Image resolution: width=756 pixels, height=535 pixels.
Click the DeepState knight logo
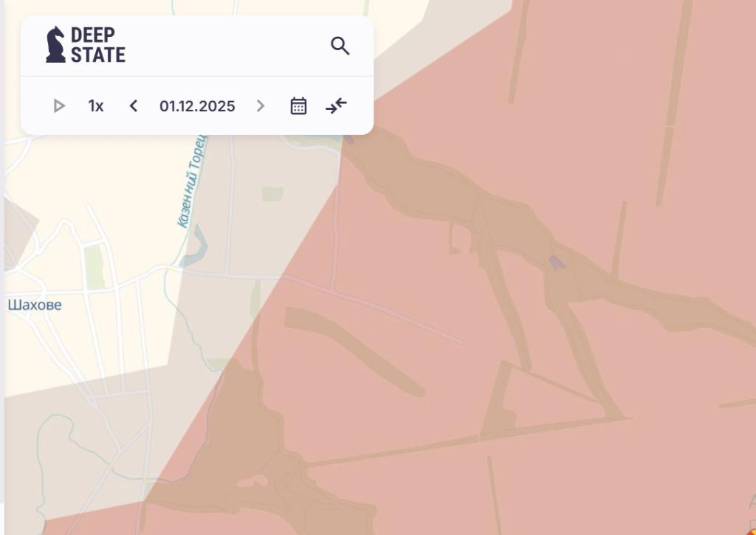(55, 44)
